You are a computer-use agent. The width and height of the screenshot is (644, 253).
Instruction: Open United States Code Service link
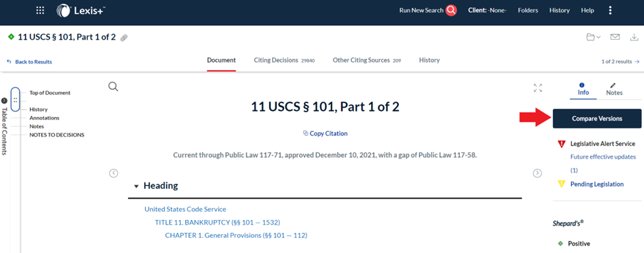pyautogui.click(x=185, y=209)
